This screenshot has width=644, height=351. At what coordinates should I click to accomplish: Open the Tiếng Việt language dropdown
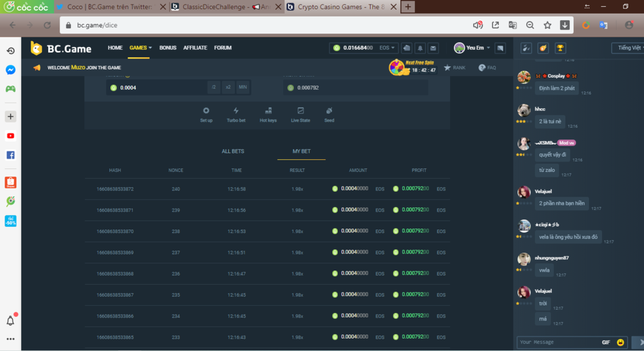coord(628,48)
